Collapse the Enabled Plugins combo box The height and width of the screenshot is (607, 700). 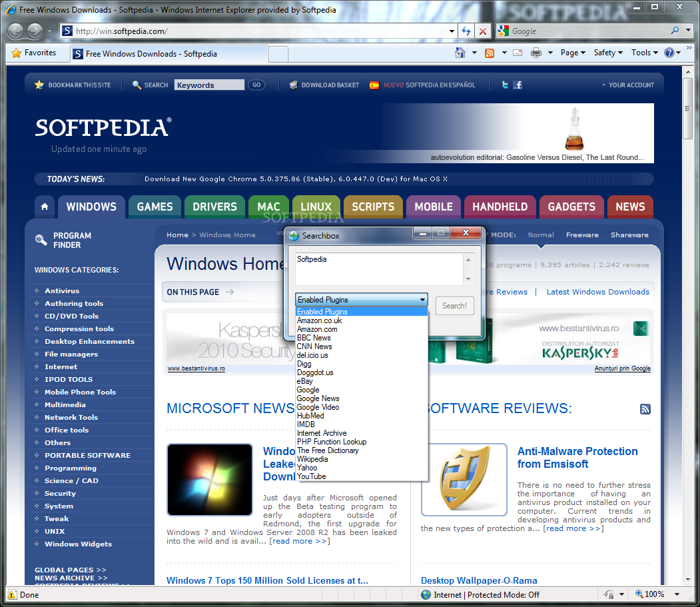tap(362, 299)
